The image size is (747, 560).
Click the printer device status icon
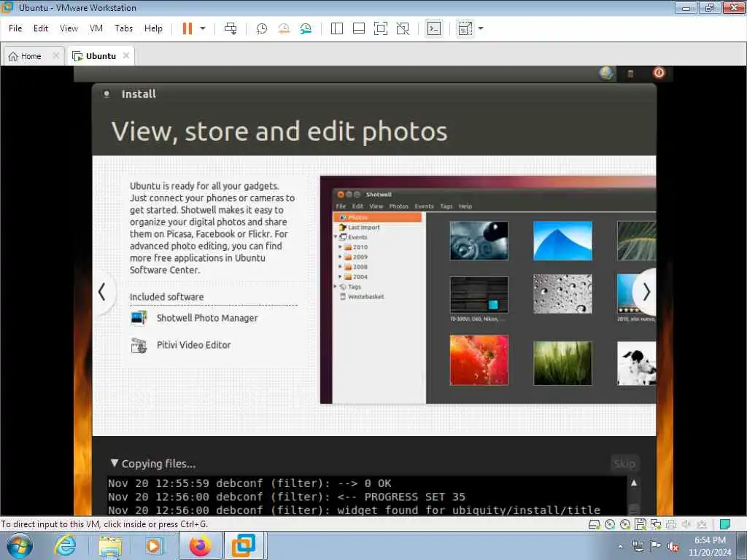(671, 525)
